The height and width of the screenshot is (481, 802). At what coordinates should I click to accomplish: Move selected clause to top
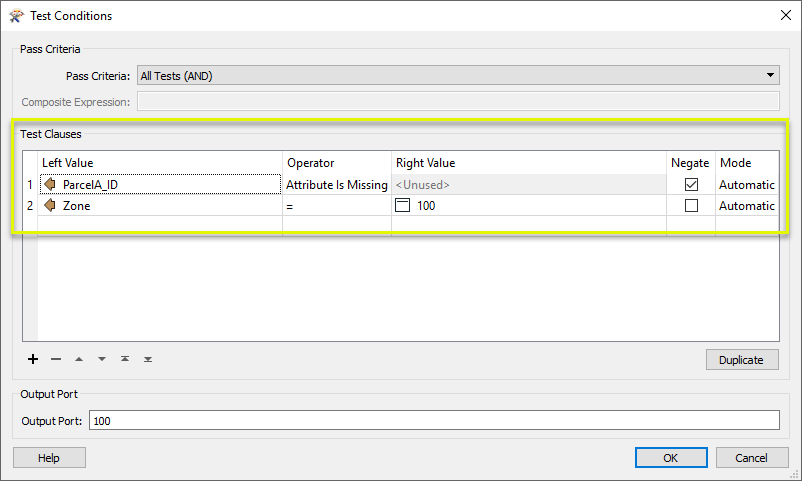(x=125, y=359)
